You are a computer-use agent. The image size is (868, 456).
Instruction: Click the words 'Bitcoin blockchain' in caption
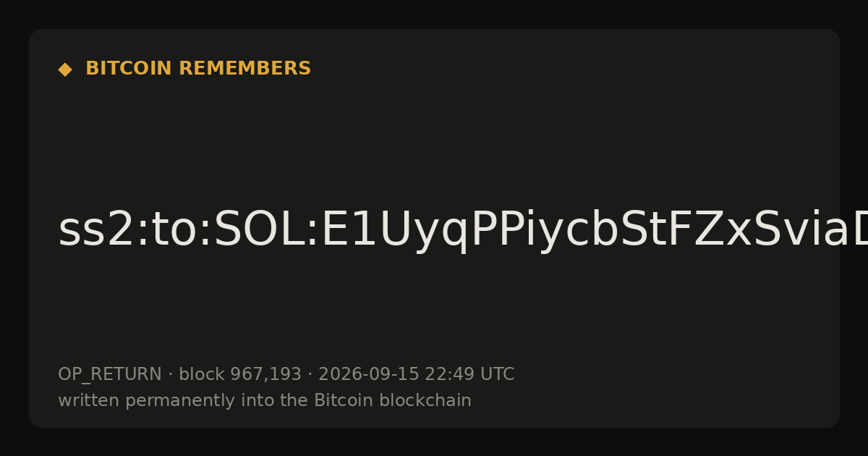click(x=393, y=400)
